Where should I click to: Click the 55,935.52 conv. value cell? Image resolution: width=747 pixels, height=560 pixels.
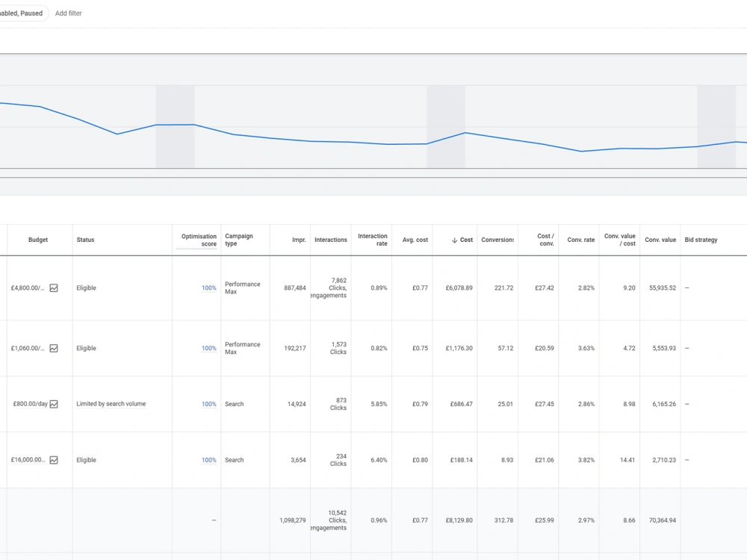coord(662,288)
